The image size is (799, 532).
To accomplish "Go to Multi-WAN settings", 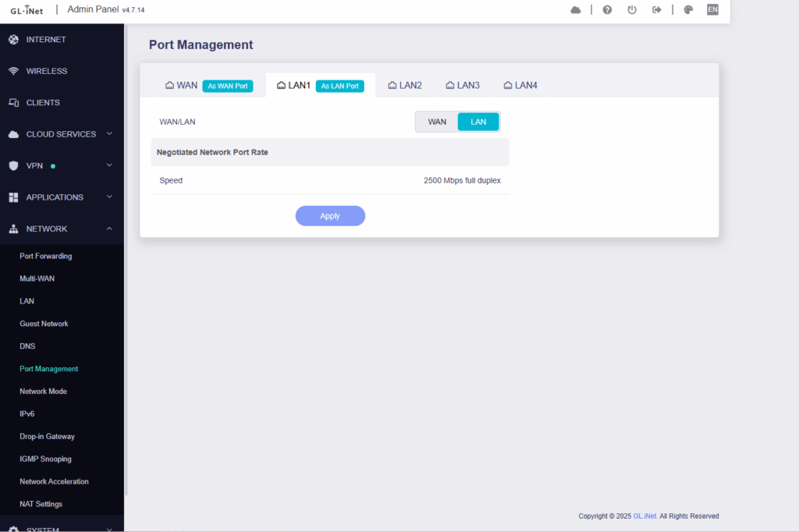I will pos(37,278).
